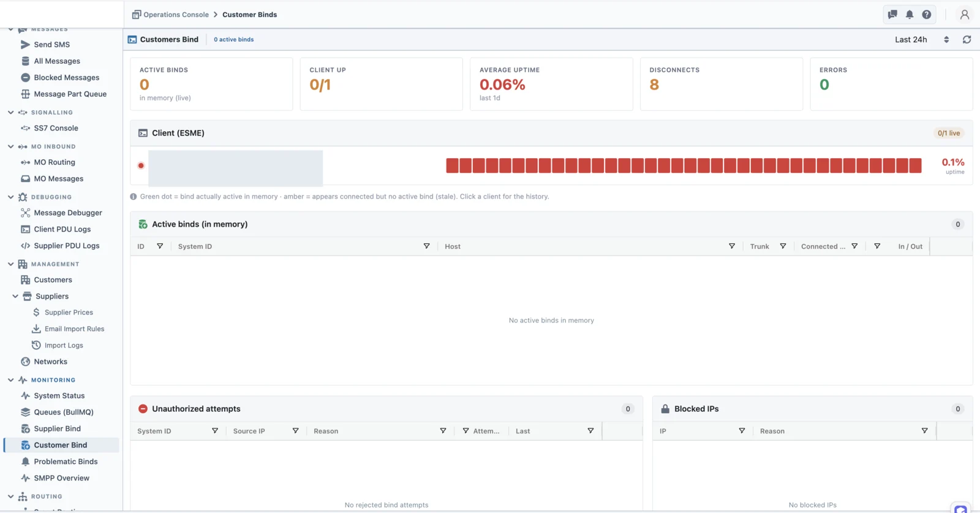Open Queues (BullMQ) monitoring page

[64, 412]
